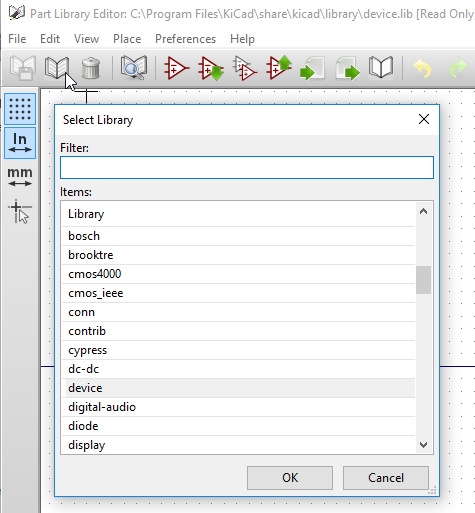Click the save current library icon

coord(23,68)
